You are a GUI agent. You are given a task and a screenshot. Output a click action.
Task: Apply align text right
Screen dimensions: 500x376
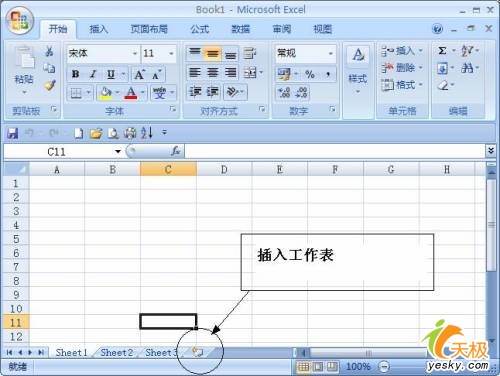(x=230, y=72)
